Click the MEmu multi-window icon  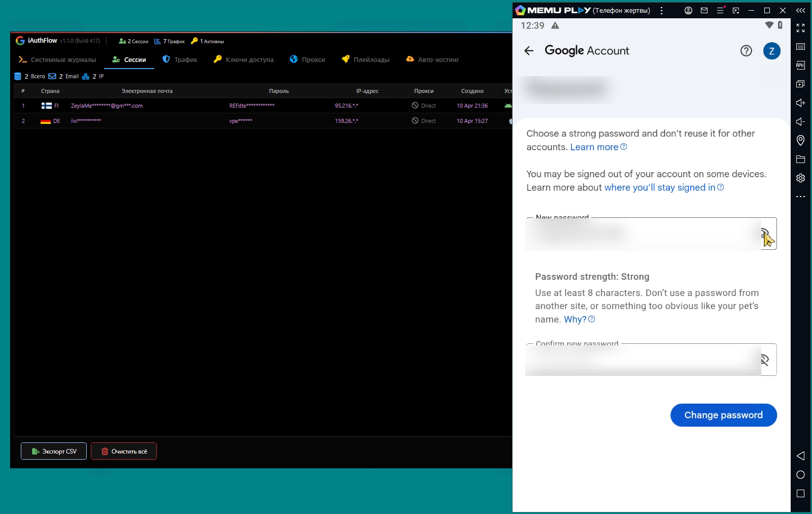(800, 84)
